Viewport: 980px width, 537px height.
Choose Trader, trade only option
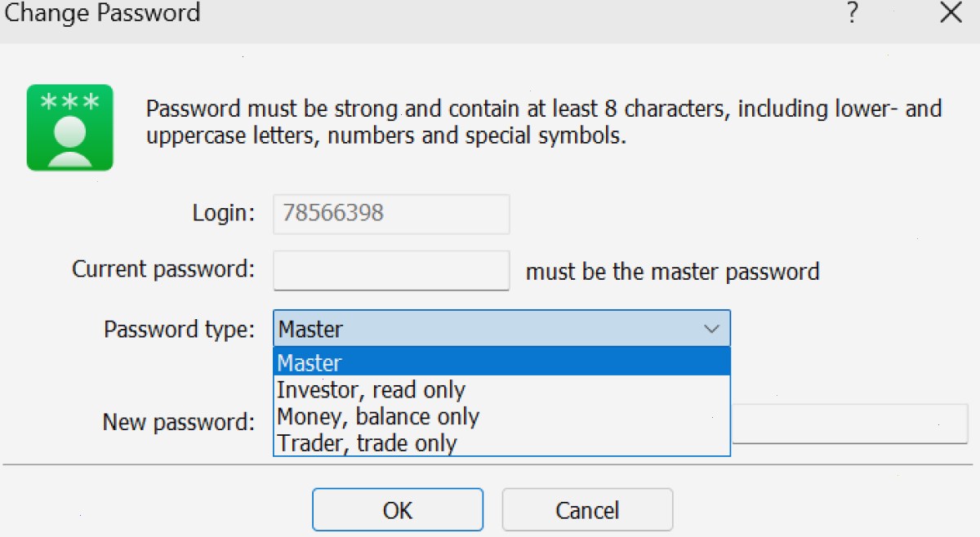click(x=501, y=443)
